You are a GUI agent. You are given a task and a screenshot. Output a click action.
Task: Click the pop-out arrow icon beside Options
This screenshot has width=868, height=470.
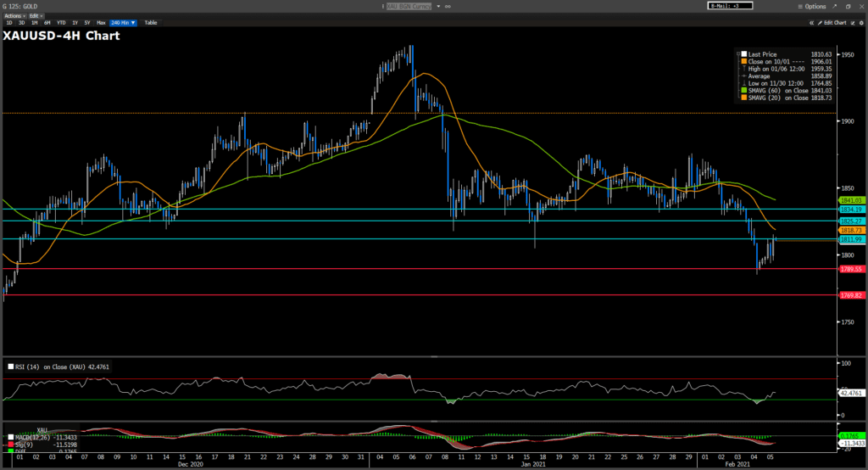[835, 7]
